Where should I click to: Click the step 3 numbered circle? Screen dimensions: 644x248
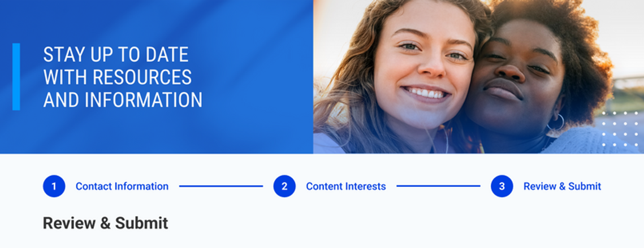pyautogui.click(x=502, y=186)
